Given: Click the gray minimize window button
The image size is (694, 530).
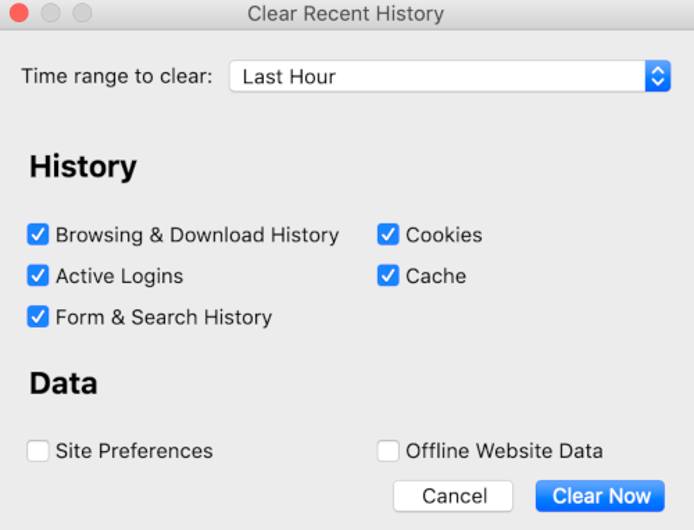Looking at the screenshot, I should point(50,14).
